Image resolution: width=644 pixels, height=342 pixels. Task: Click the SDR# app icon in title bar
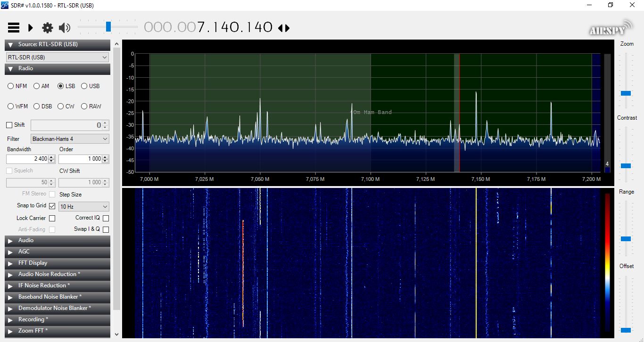pos(4,5)
